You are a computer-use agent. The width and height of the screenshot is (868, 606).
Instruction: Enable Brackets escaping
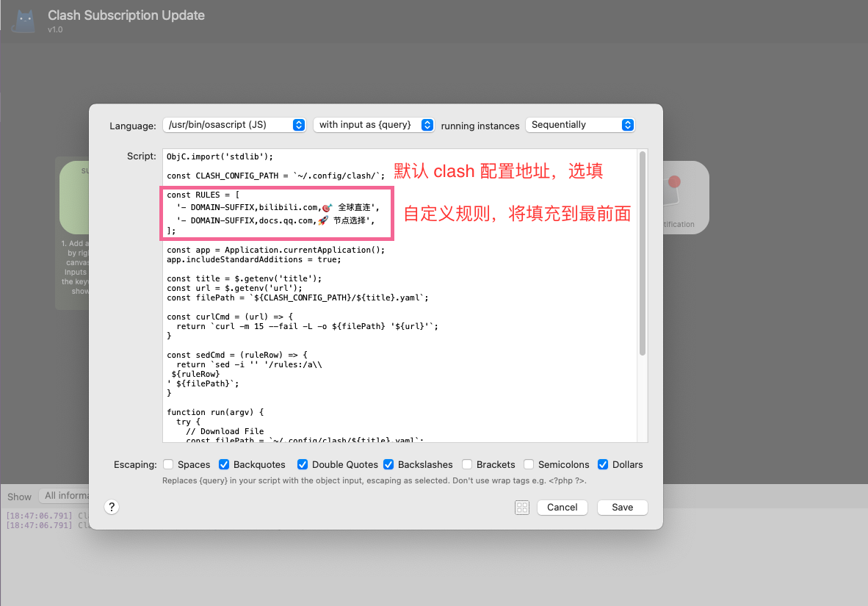tap(468, 464)
